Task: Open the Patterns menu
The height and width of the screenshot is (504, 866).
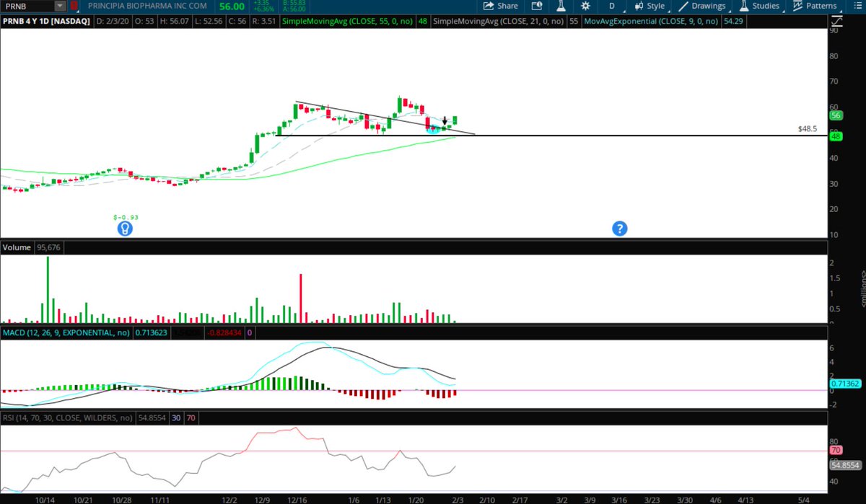Action: tap(816, 6)
